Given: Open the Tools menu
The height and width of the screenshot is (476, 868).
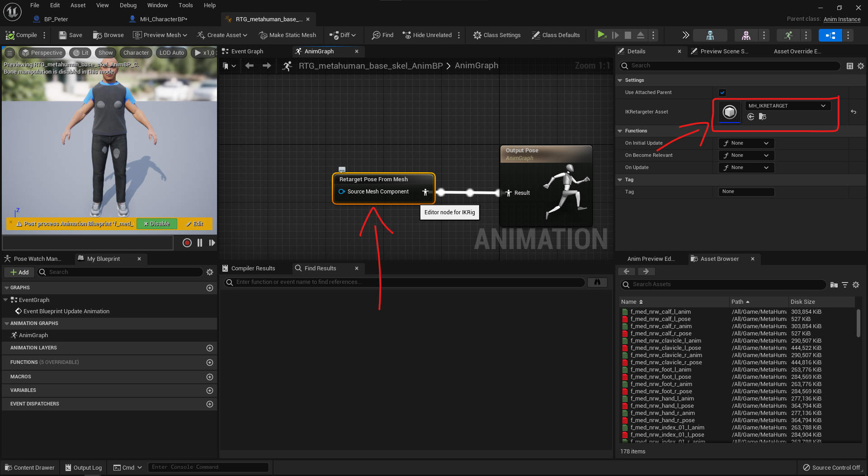Looking at the screenshot, I should (x=185, y=5).
